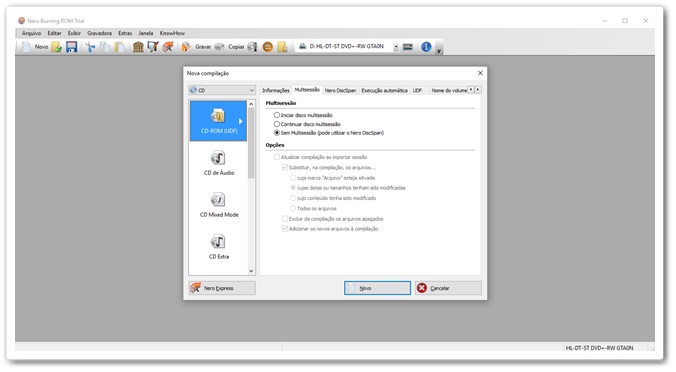The image size is (676, 372).
Task: Select the Todos os arquivos radio
Action: [293, 208]
